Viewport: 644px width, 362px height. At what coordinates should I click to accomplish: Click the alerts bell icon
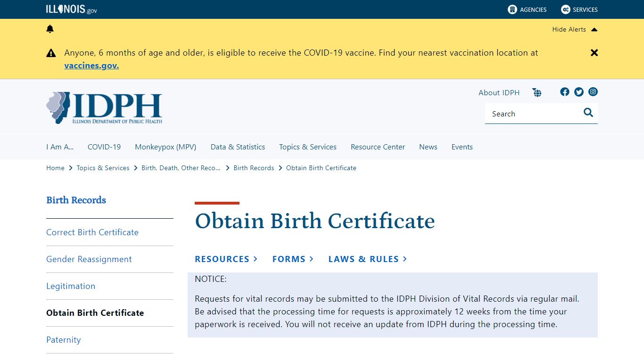tap(50, 29)
